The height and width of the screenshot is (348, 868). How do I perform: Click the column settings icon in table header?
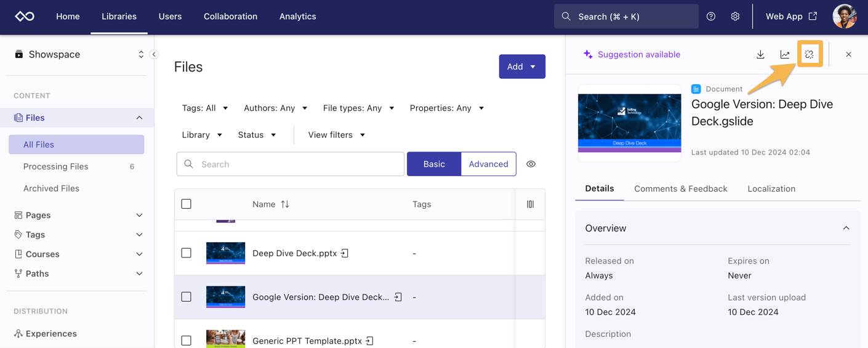pos(530,204)
